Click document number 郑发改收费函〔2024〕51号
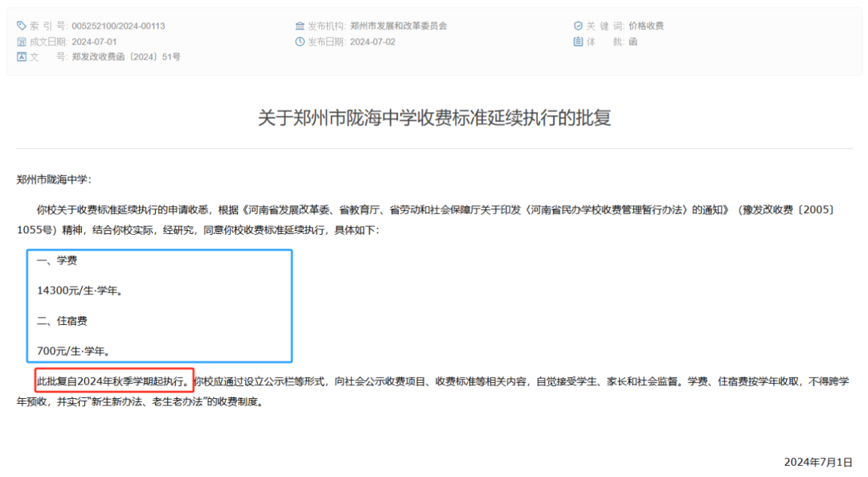Image resolution: width=868 pixels, height=477 pixels. pos(126,57)
